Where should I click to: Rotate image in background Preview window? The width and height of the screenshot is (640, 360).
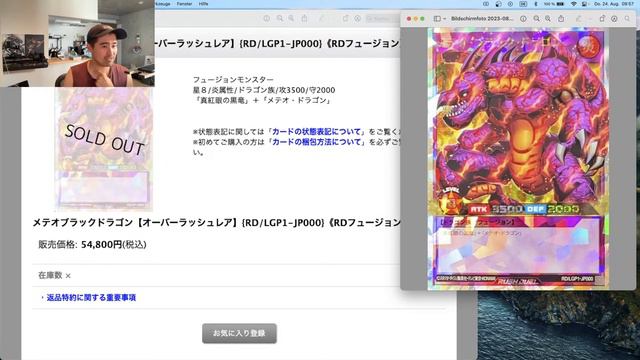tap(345, 19)
